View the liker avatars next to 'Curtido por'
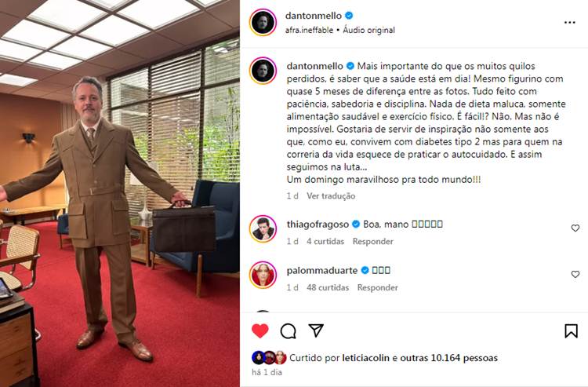This screenshot has height=387, width=588. coord(269,358)
